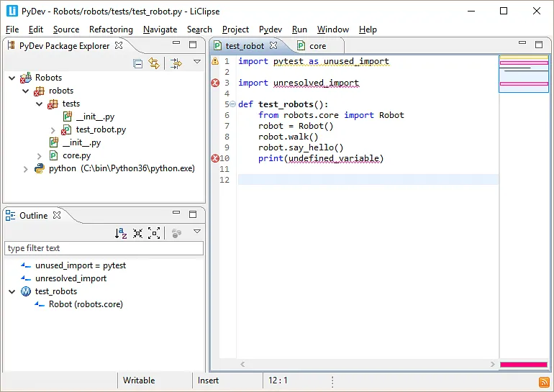The height and width of the screenshot is (392, 554).
Task: Open the Outline view menu dropdown
Action: (197, 232)
